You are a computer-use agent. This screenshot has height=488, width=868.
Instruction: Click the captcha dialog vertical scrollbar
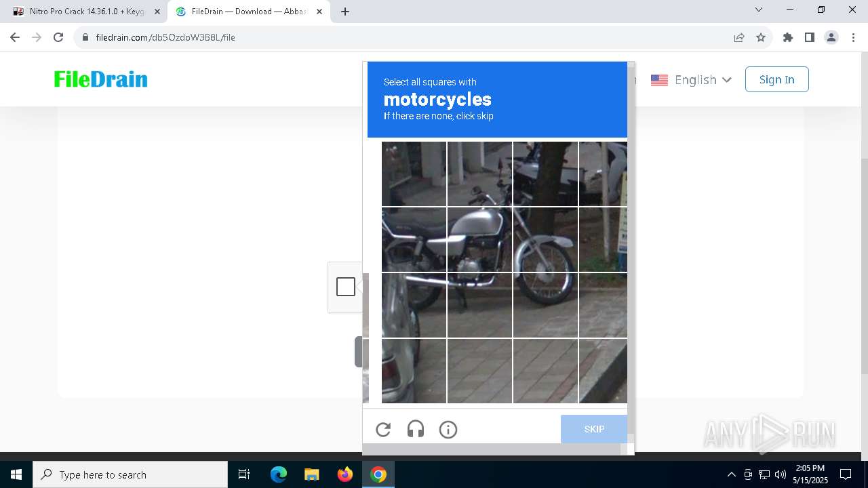pyautogui.click(x=631, y=251)
